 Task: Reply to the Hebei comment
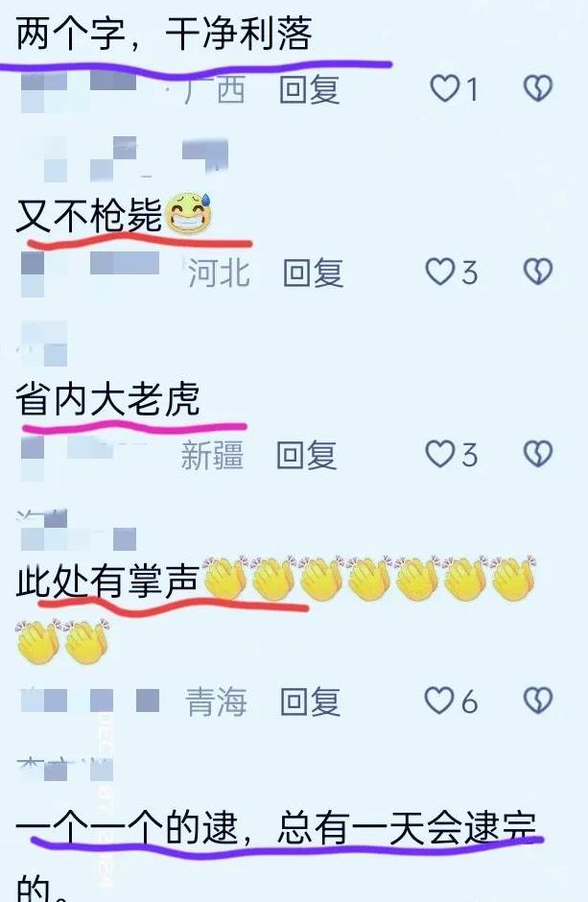tap(314, 273)
